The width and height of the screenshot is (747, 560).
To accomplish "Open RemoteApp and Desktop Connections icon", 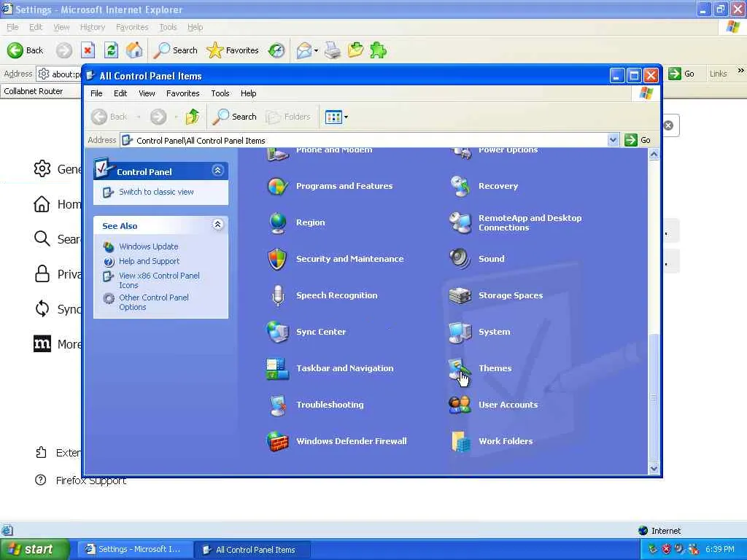I will (x=460, y=223).
